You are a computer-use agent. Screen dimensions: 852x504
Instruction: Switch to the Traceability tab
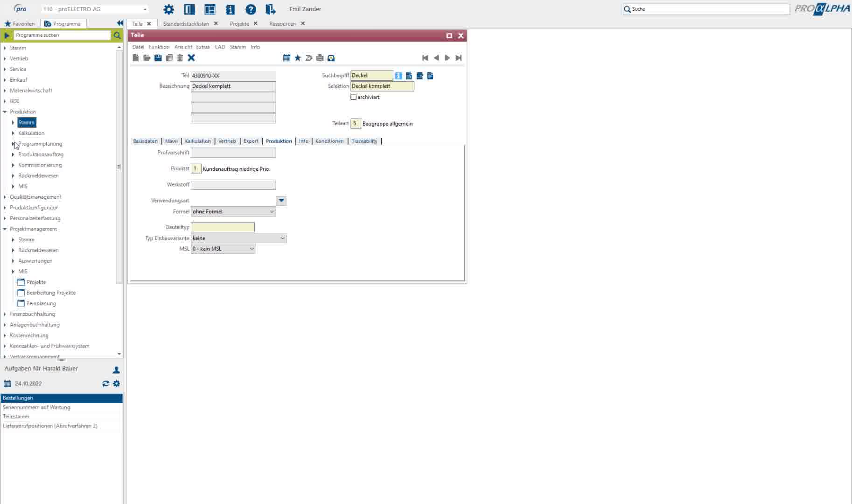click(364, 141)
